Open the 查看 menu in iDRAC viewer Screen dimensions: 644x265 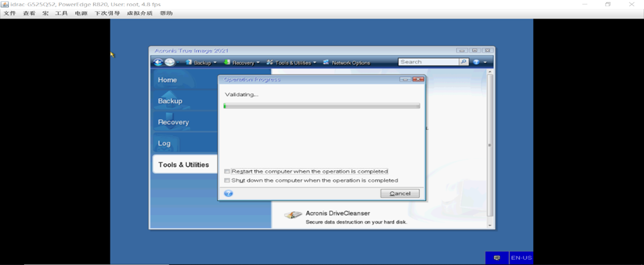29,13
